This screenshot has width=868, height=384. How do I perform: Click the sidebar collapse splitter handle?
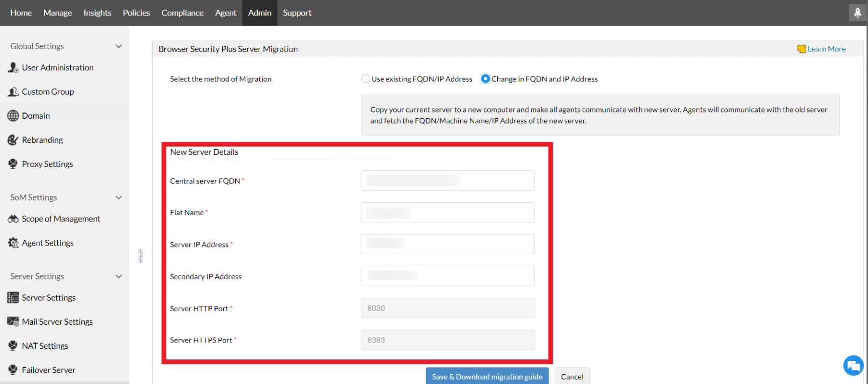coord(140,256)
